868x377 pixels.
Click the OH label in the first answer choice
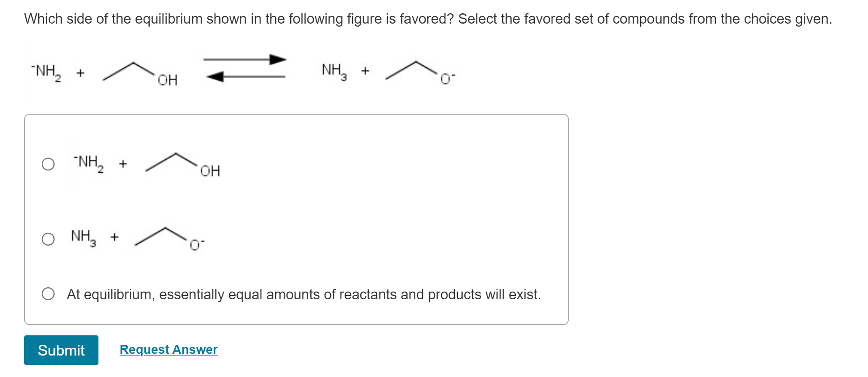[210, 170]
